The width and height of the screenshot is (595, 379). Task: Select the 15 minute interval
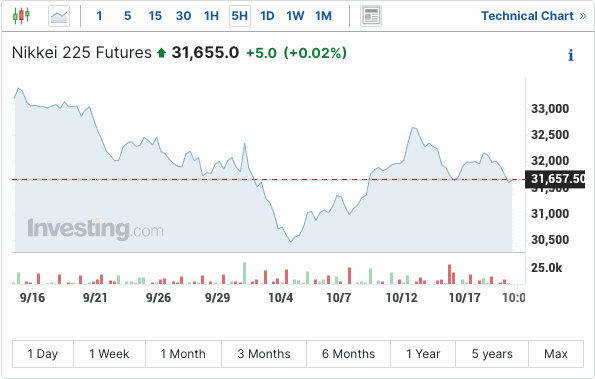coord(155,16)
